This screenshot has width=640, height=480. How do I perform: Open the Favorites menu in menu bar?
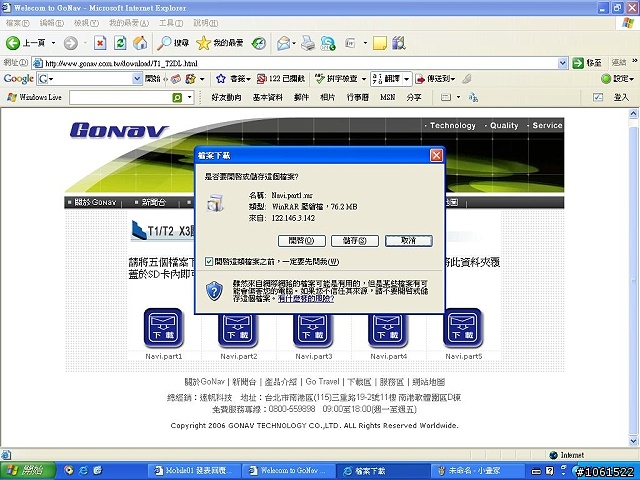[129, 23]
